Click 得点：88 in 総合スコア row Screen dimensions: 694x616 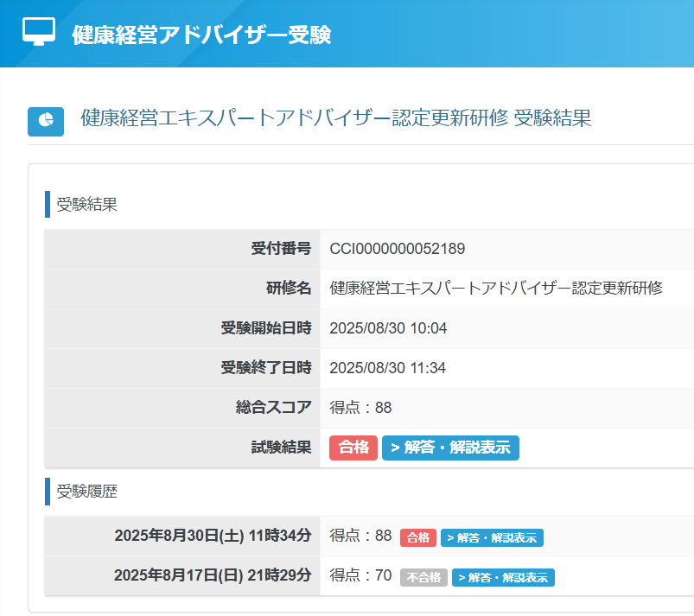(x=360, y=408)
